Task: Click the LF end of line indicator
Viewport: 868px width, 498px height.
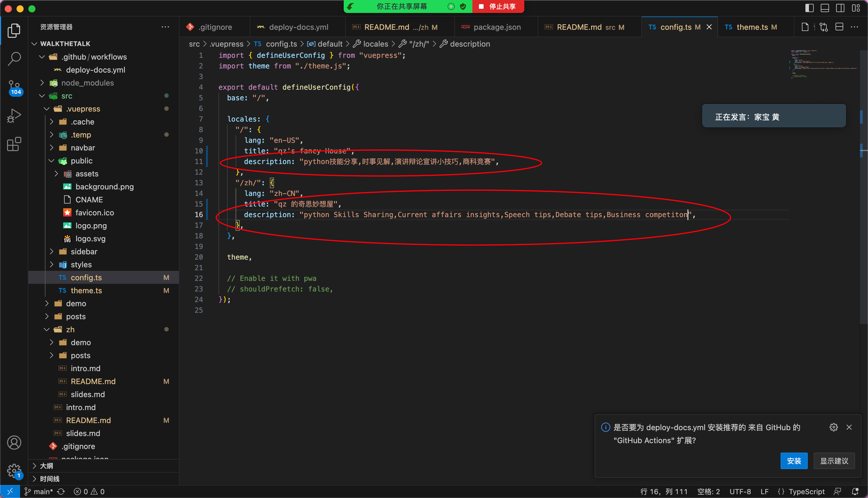Action: pyautogui.click(x=764, y=492)
